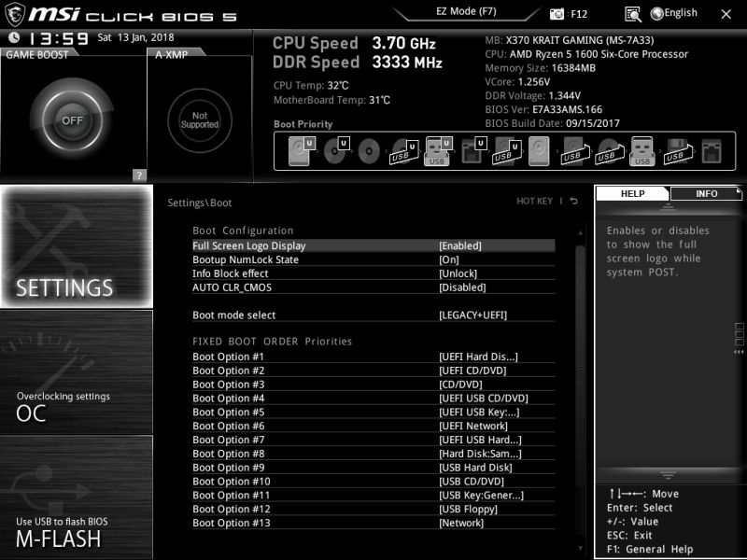
Task: Select Boot Option #11 USB Key row
Action: click(373, 495)
